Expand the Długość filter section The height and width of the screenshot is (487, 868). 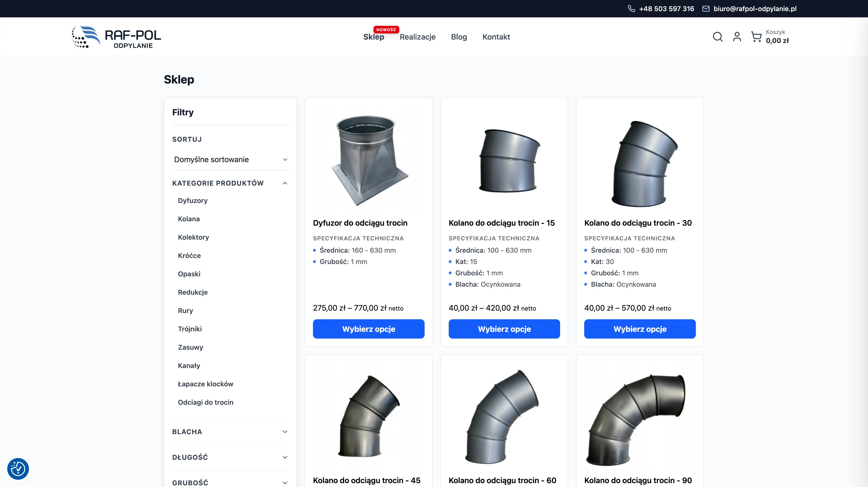[285, 457]
